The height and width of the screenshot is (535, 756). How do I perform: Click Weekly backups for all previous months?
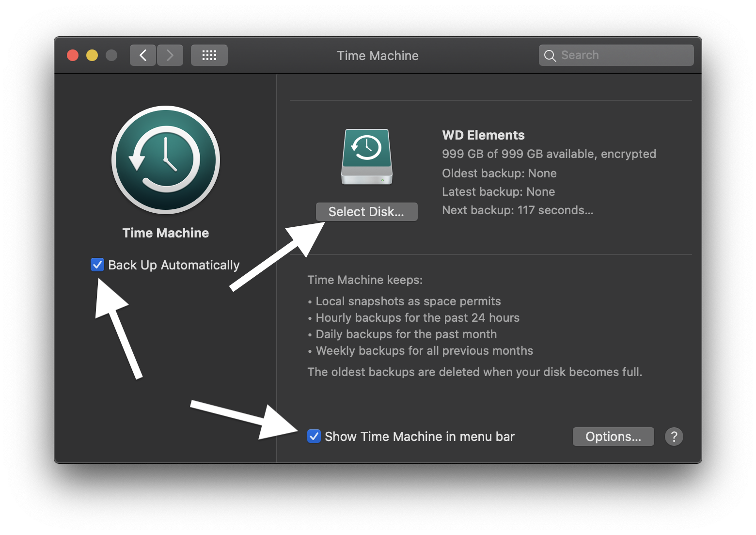coord(424,351)
